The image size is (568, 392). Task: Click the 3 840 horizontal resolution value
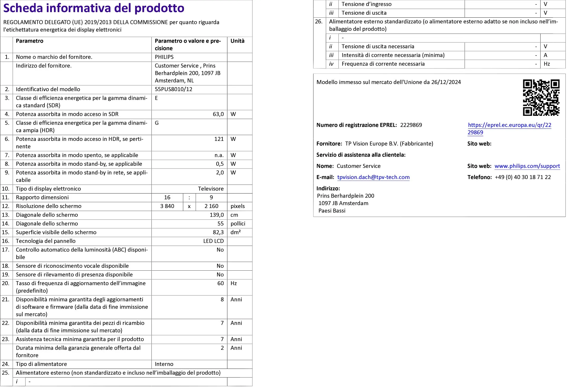pos(167,206)
